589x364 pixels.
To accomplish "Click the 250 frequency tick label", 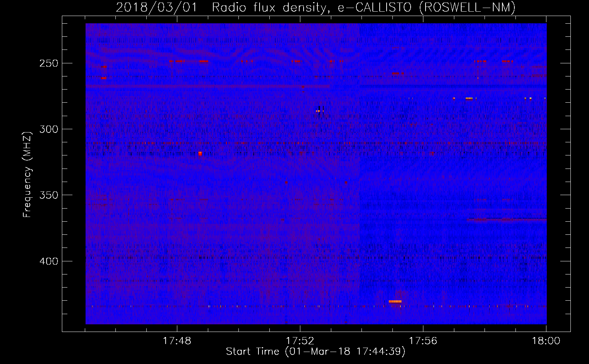I will pos(49,63).
